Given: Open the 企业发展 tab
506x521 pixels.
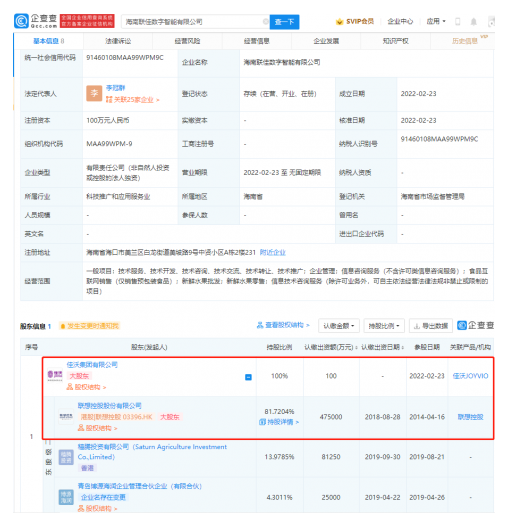Looking at the screenshot, I should (x=326, y=41).
